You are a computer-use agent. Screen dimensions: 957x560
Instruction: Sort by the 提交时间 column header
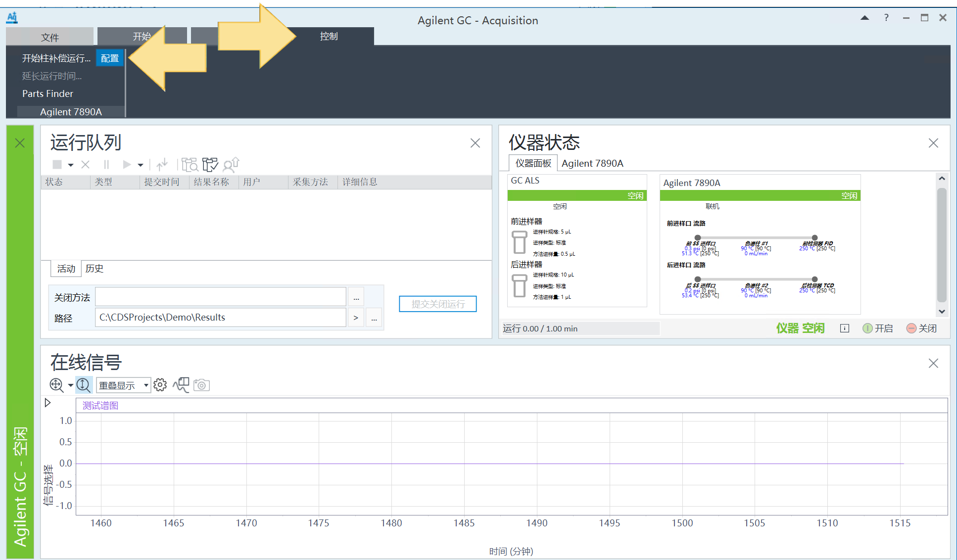point(164,182)
